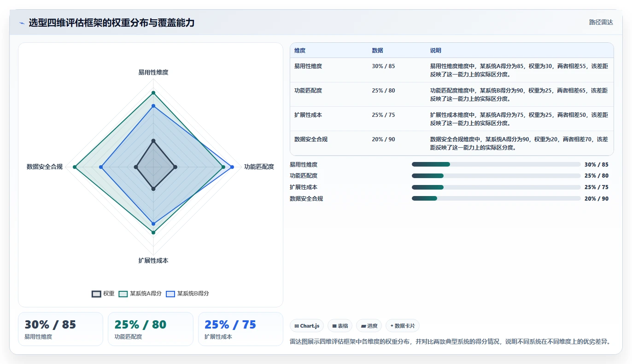Viewport: 632px width, 364px height.
Task: Click the dark 权重 point on the 扩展性成本 axis
Action: (x=153, y=189)
